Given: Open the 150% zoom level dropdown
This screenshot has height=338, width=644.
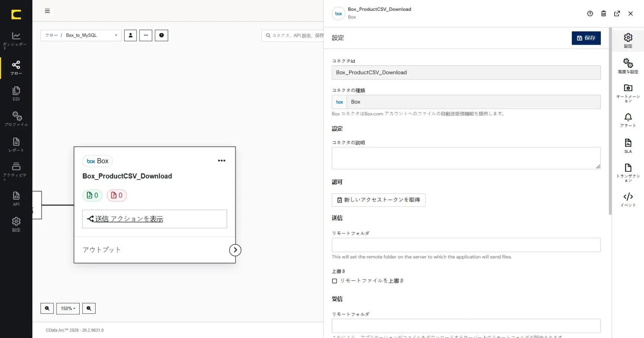Looking at the screenshot, I should [x=68, y=309].
